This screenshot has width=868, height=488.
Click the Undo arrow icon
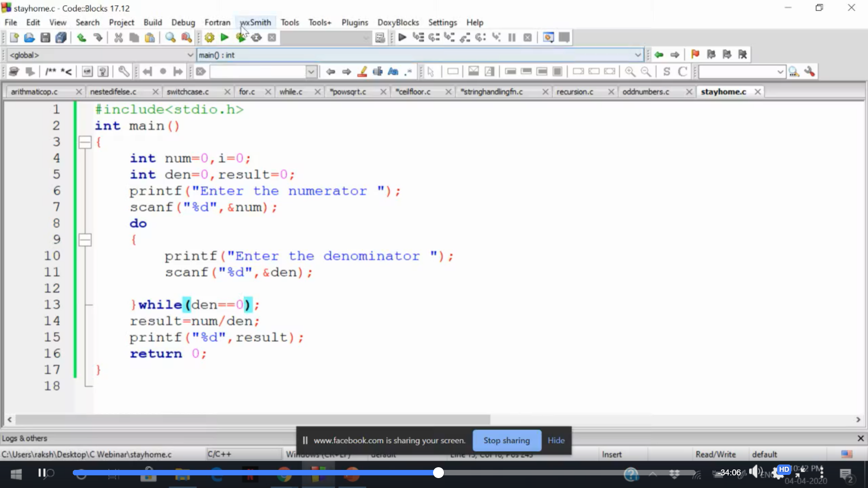click(81, 38)
